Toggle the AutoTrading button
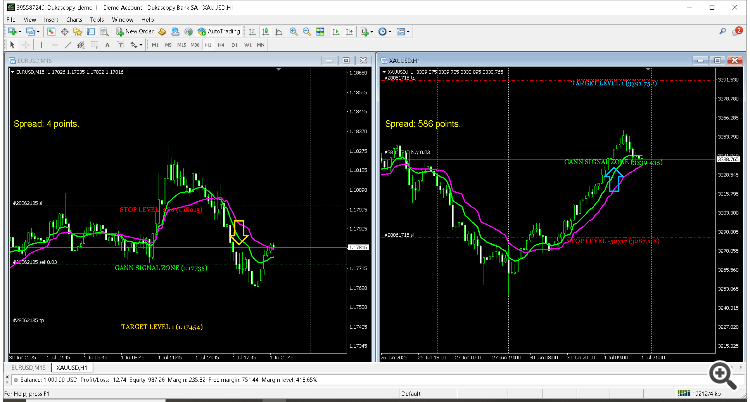Viewport: 750px width, 402px height. click(219, 32)
